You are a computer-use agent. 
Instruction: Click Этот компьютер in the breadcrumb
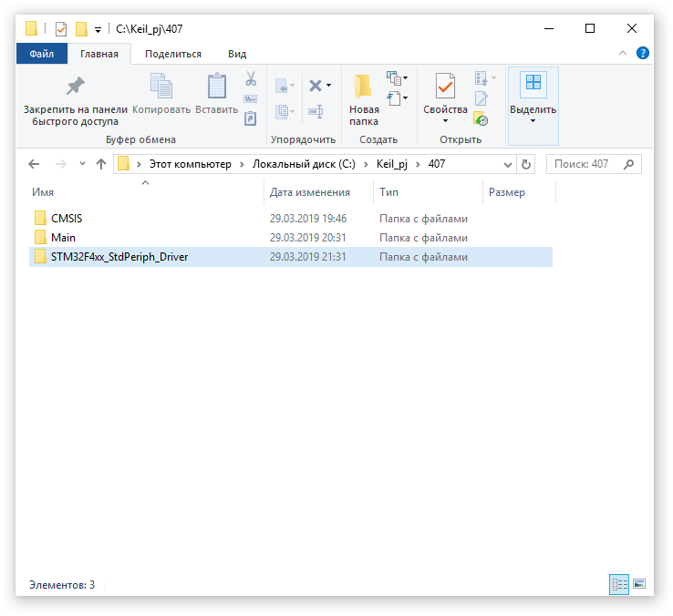point(191,164)
